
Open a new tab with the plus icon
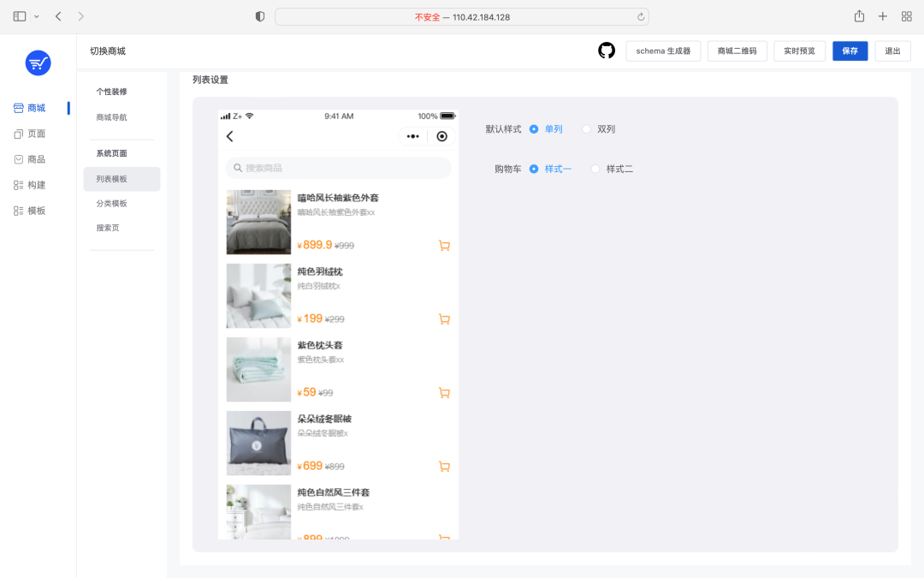click(883, 16)
